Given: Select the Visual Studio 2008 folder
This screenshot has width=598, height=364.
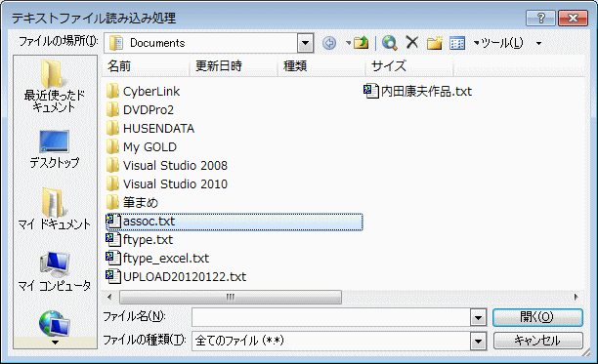Looking at the screenshot, I should tap(167, 166).
